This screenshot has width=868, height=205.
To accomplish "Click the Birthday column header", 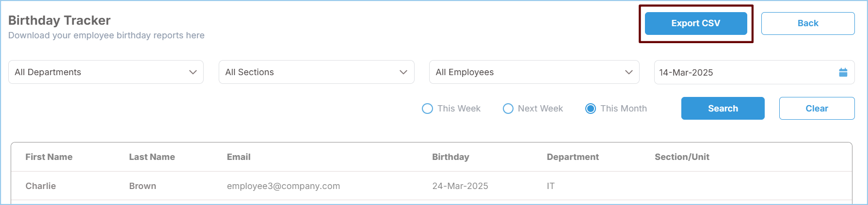I will pos(450,157).
